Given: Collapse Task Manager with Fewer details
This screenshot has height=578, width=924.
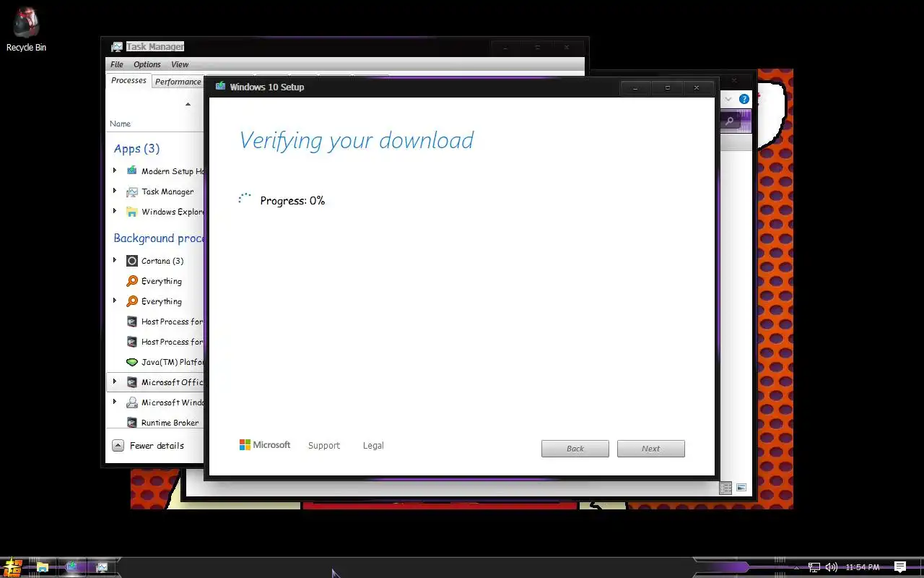Looking at the screenshot, I should click(x=149, y=446).
